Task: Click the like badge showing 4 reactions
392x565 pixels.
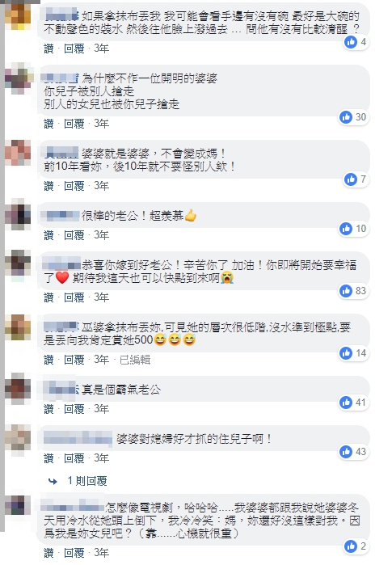Action: 356,42
